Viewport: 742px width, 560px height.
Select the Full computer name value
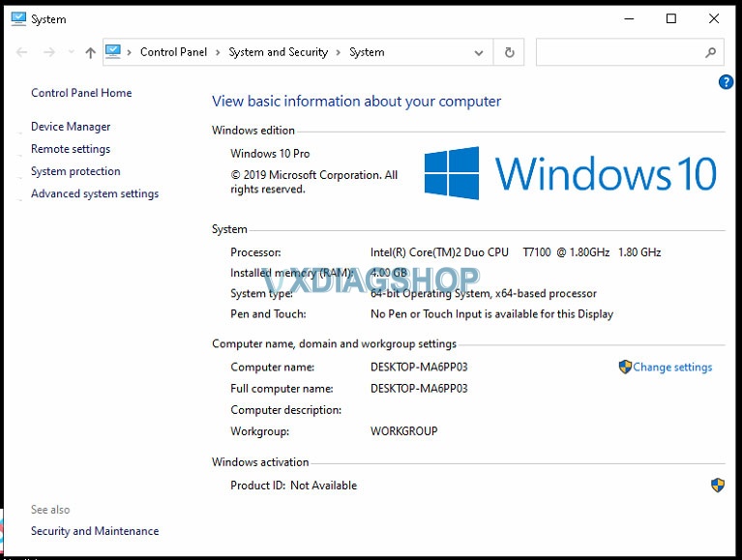pyautogui.click(x=419, y=388)
